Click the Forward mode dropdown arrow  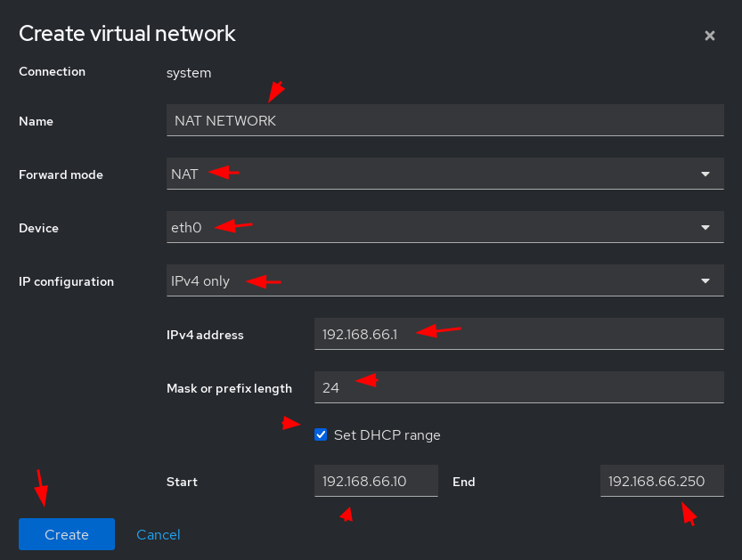coord(705,174)
